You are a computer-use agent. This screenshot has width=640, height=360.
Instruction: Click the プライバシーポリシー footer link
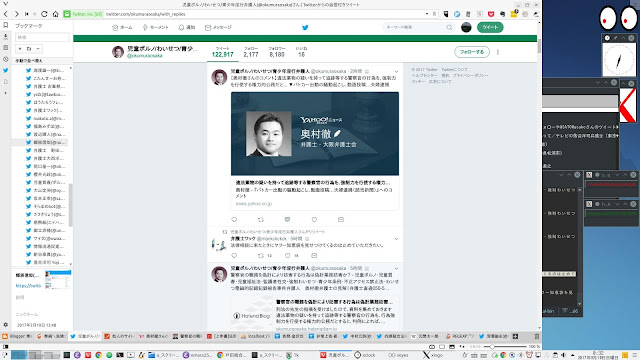pos(470,76)
